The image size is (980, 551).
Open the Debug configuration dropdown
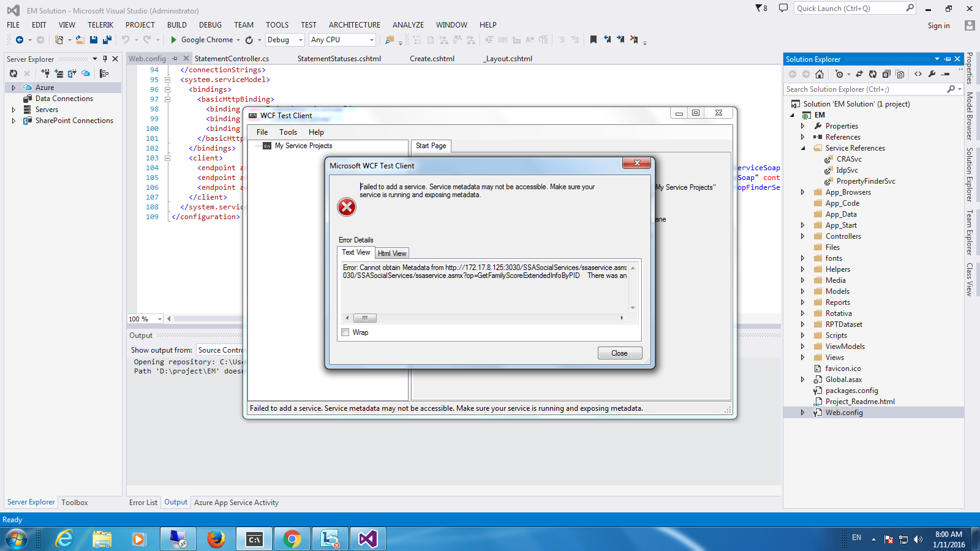point(285,40)
